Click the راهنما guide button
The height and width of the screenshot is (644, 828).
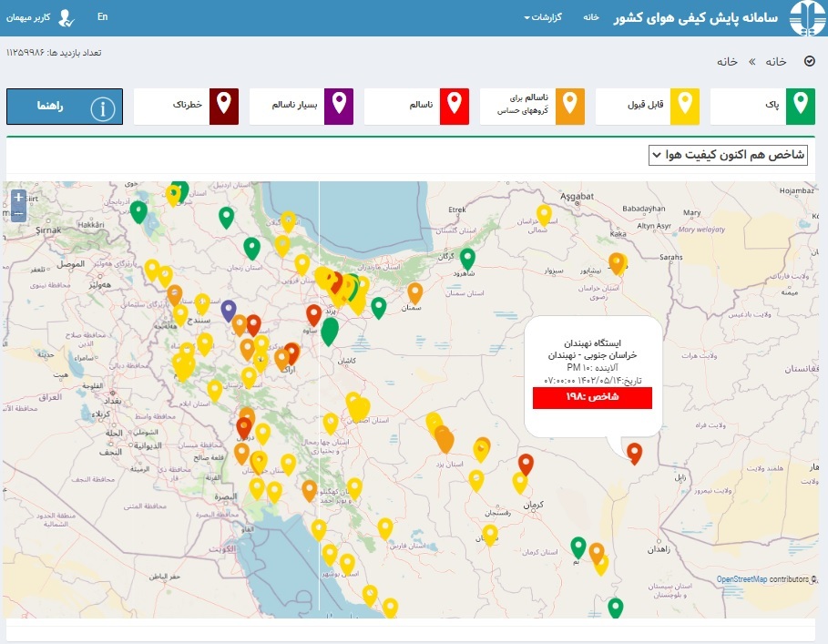pos(64,107)
